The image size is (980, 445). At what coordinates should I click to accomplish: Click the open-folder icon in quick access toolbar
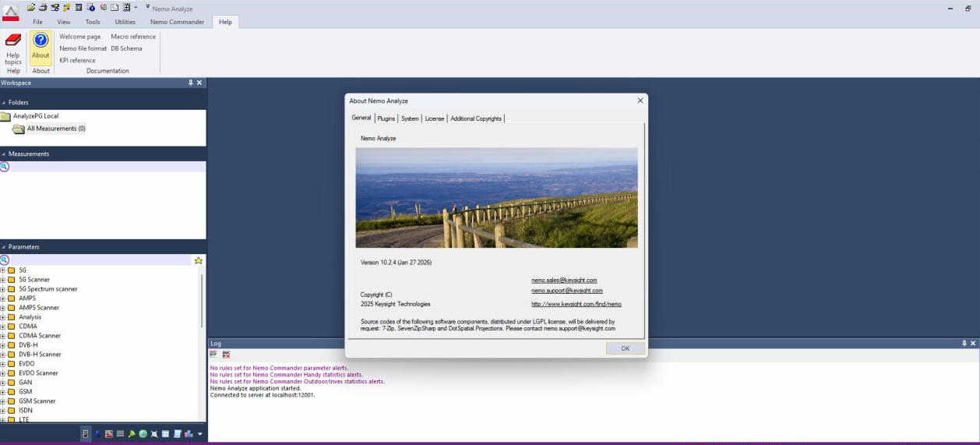click(31, 8)
